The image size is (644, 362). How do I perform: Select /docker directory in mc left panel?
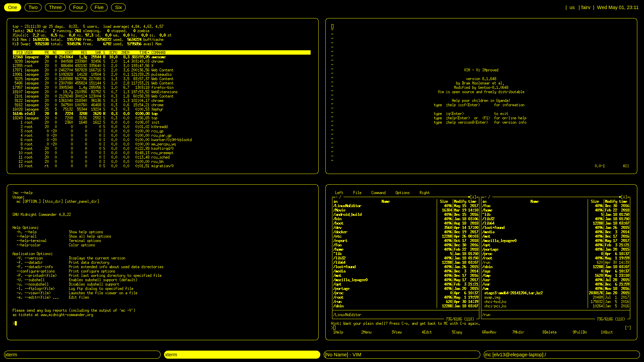(406, 232)
